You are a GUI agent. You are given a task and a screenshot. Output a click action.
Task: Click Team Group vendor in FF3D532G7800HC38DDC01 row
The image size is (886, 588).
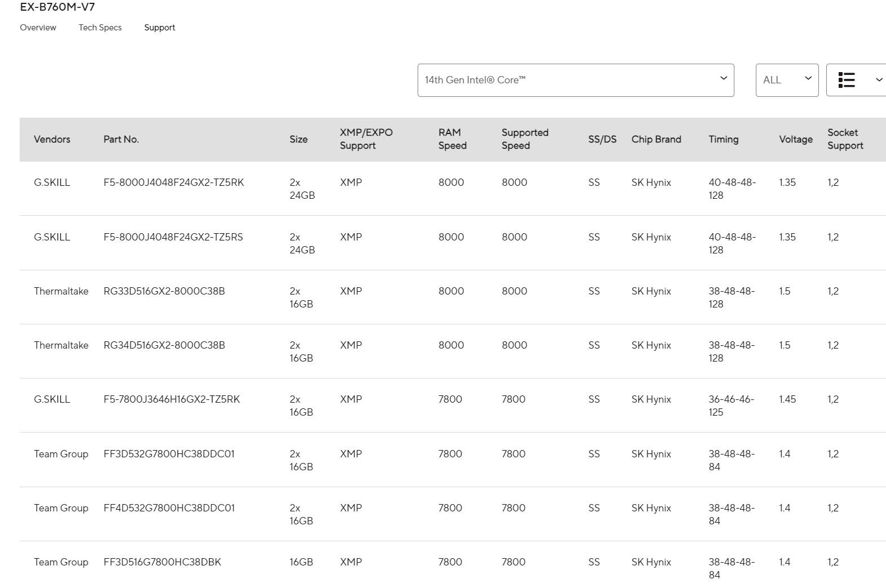click(x=61, y=454)
